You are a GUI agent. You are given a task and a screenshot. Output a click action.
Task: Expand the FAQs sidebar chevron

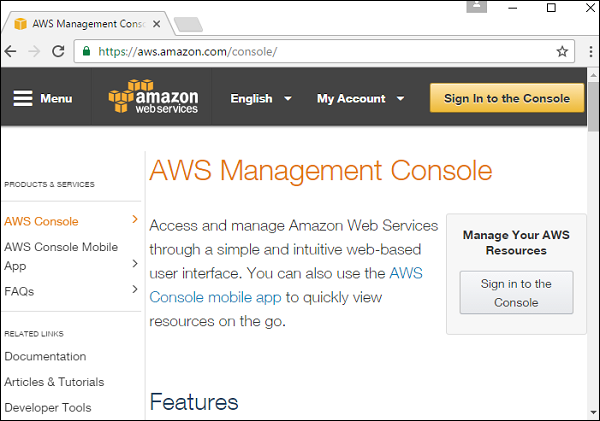click(135, 290)
